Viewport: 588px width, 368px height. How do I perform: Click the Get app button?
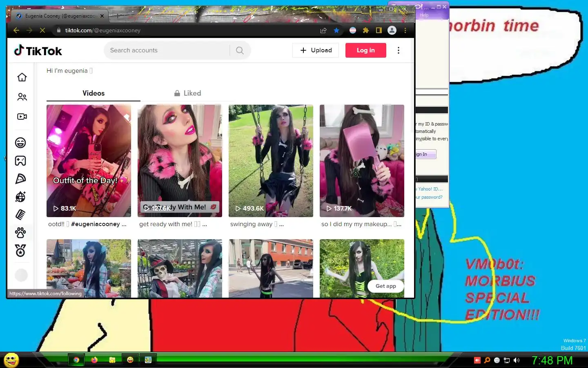pos(386,286)
